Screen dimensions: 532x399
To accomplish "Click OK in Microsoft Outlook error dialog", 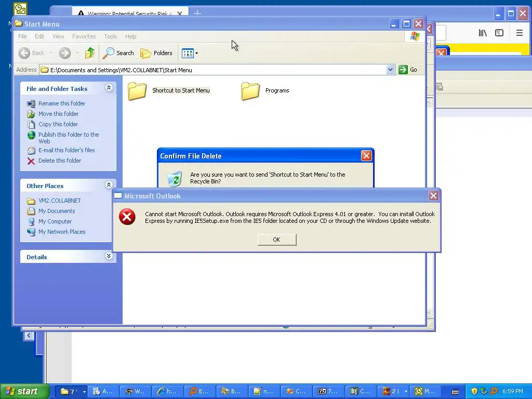I will [276, 240].
